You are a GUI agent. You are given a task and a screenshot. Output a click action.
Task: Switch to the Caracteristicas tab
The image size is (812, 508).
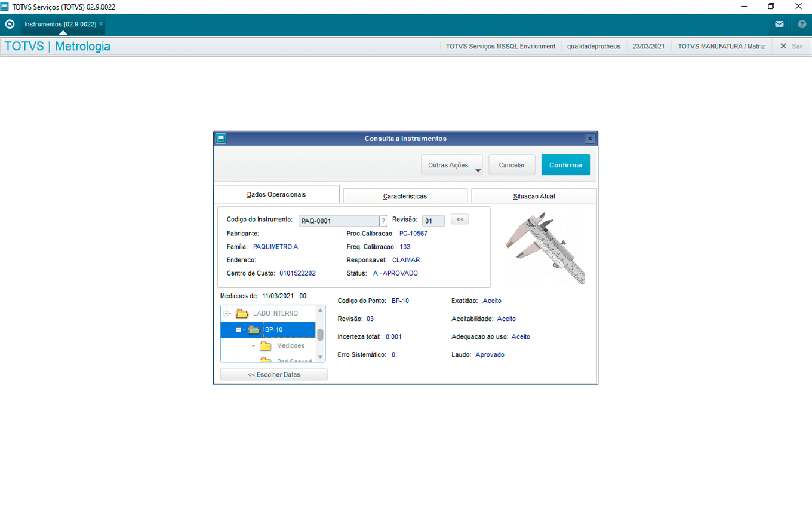pos(405,196)
